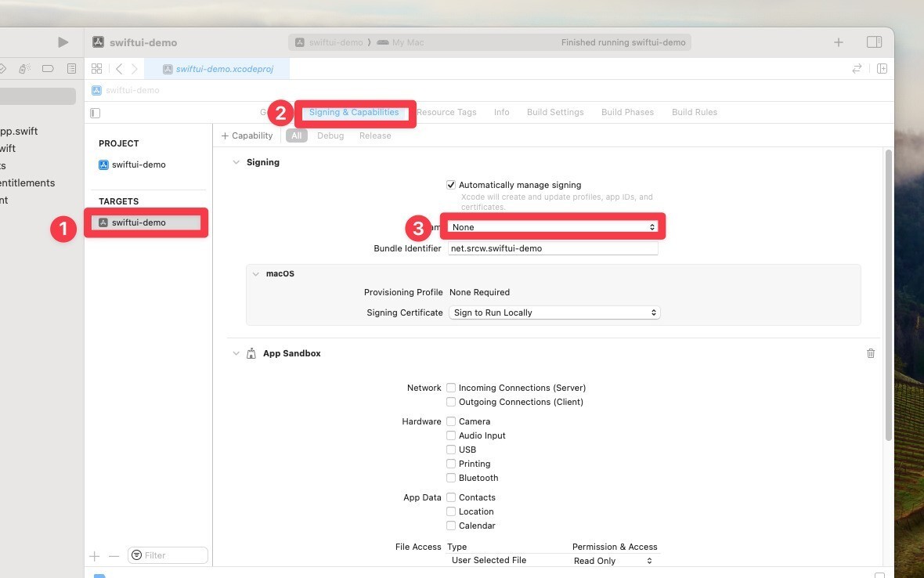Open the related items grid icon
924x578 pixels.
96,69
